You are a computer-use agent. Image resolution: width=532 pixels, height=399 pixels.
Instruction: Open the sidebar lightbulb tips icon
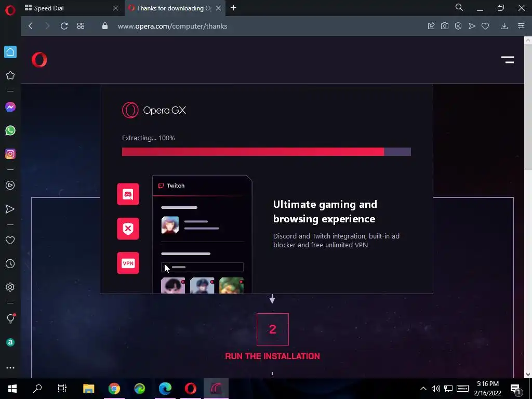(10, 319)
